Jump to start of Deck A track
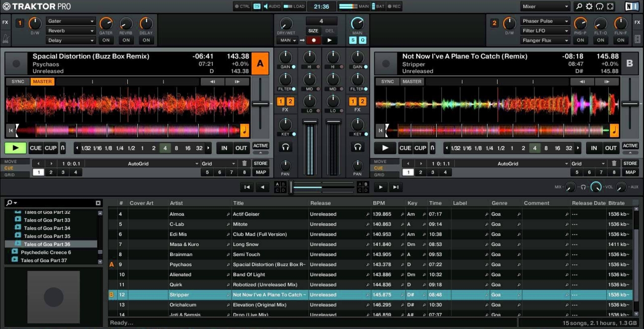The height and width of the screenshot is (329, 644). 10,130
